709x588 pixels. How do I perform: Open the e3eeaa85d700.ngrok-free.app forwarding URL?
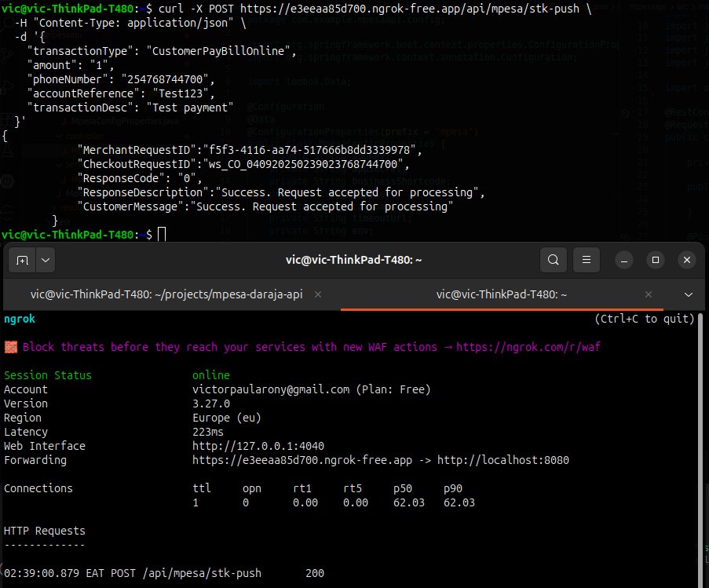point(302,460)
